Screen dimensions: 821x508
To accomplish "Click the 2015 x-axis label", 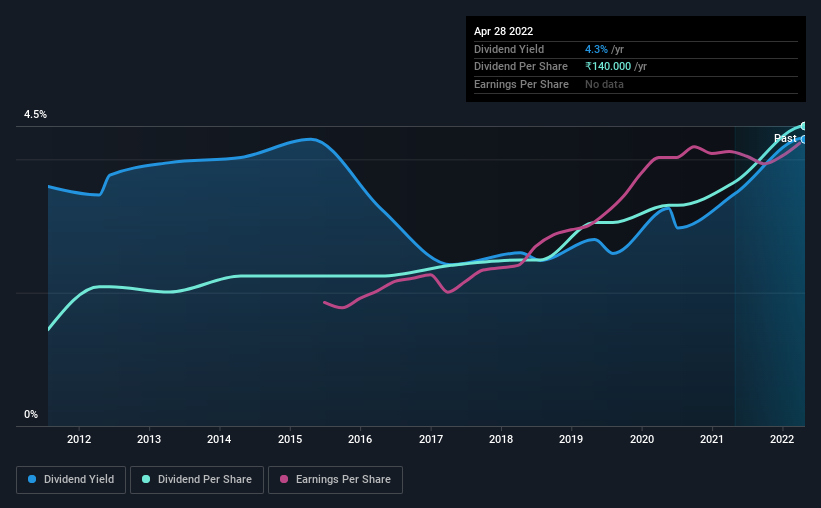I will (290, 439).
